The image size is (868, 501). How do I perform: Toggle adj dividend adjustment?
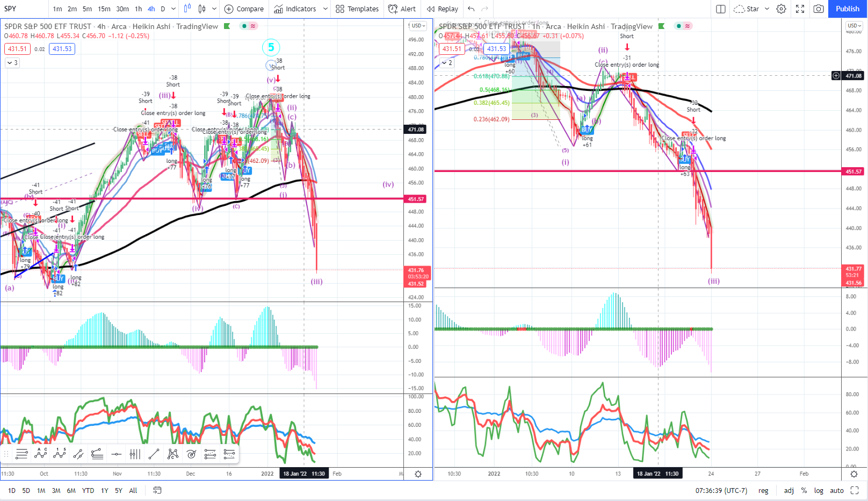[789, 490]
